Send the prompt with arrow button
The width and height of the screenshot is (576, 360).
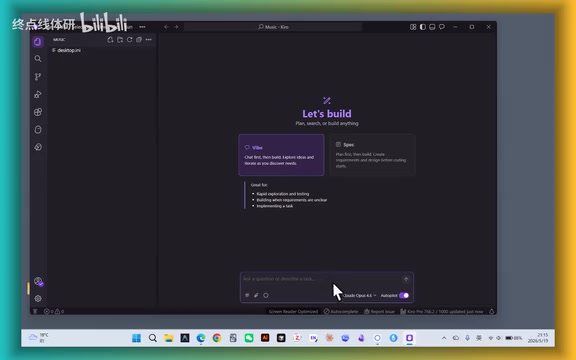click(x=406, y=280)
